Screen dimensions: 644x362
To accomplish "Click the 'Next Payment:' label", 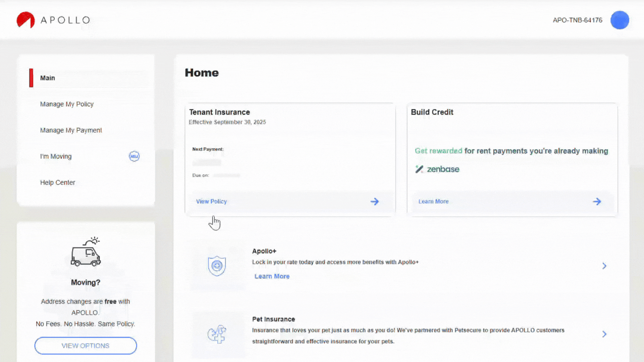I will [208, 149].
